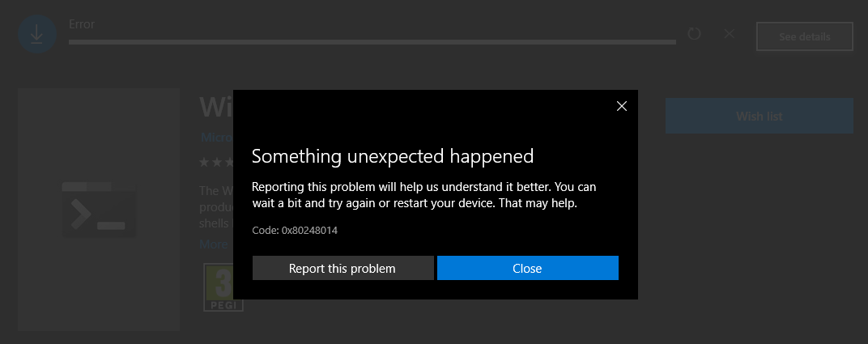This screenshot has width=868, height=344.
Task: Dismiss the dialog with the top-right X
Action: tap(622, 106)
